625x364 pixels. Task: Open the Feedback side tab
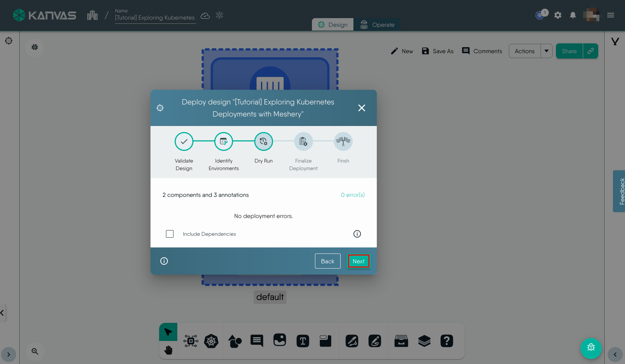pyautogui.click(x=619, y=191)
